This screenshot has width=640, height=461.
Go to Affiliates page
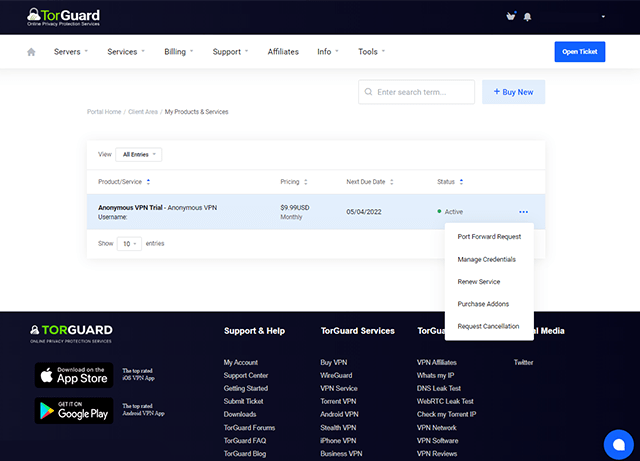(x=283, y=52)
